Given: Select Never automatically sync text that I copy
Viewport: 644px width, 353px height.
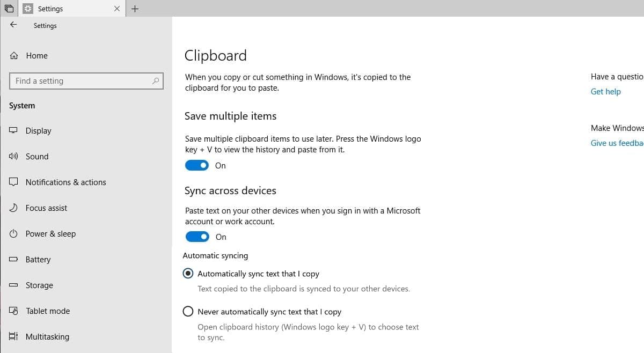Looking at the screenshot, I should [188, 311].
